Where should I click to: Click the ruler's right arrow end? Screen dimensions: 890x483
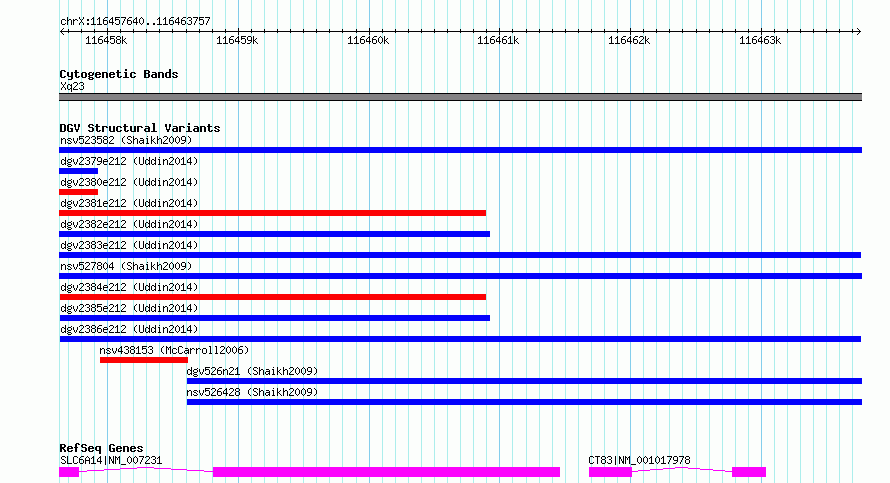[x=859, y=32]
